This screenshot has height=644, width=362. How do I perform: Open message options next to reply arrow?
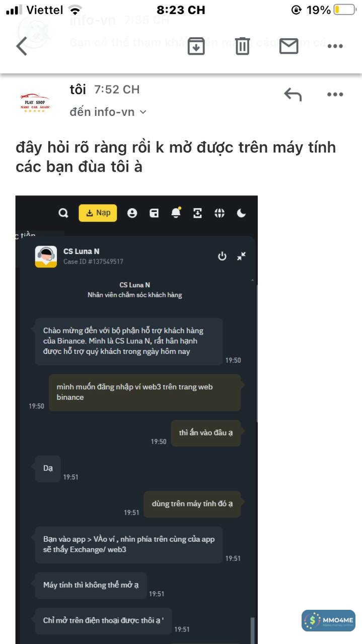click(x=335, y=94)
